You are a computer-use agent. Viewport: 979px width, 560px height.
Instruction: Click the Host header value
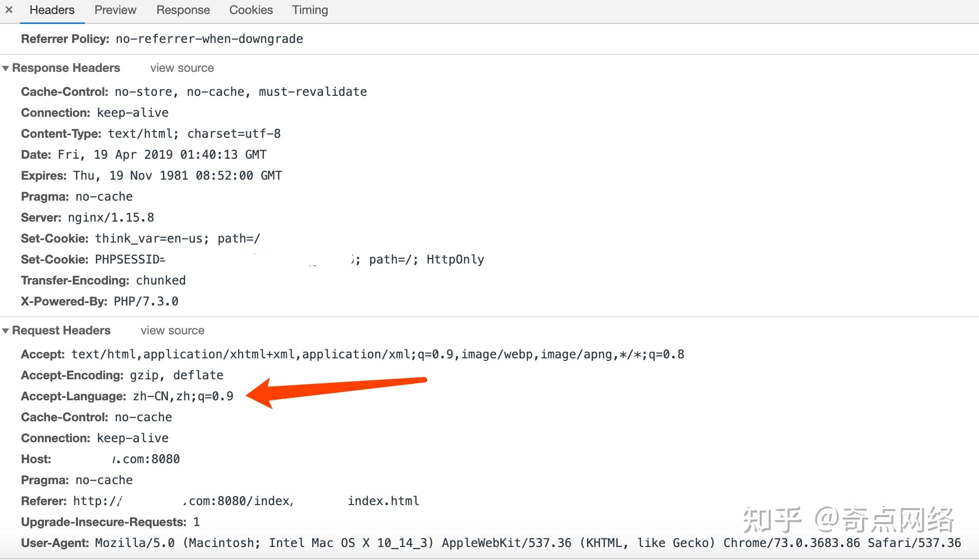coord(145,459)
